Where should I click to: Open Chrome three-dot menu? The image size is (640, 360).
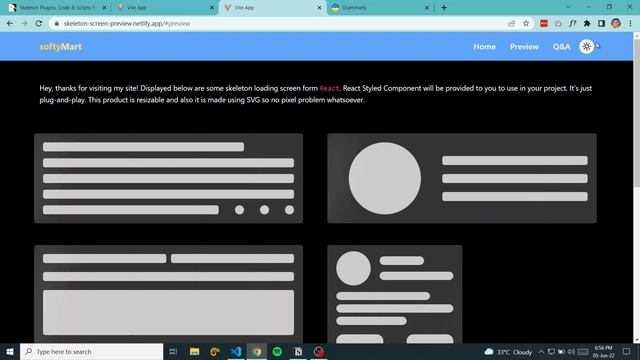point(630,24)
